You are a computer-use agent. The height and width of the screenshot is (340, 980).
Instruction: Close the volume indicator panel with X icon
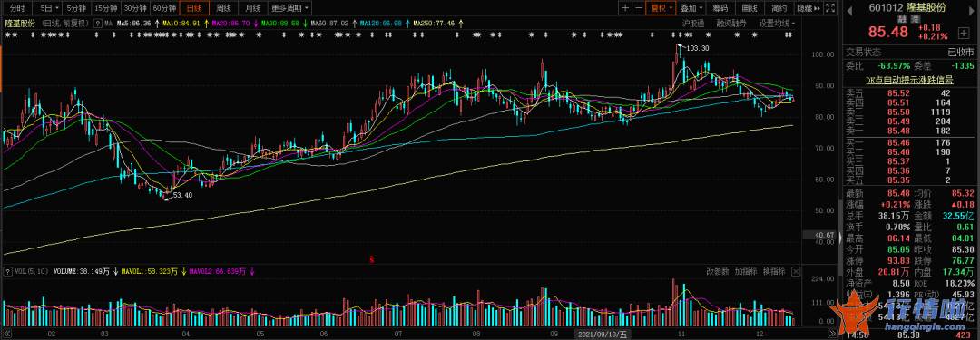796,272
